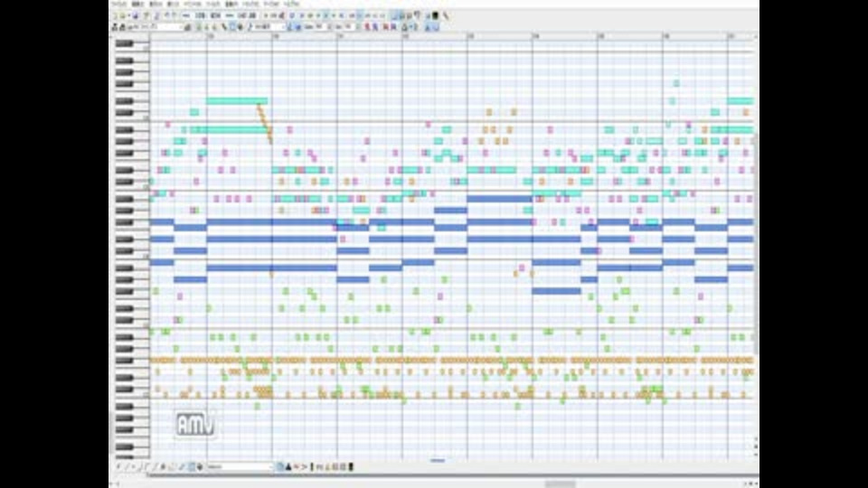The height and width of the screenshot is (488, 868).
Task: Click the orange diagonal line of notes below the long cyan note
Action: point(264,123)
